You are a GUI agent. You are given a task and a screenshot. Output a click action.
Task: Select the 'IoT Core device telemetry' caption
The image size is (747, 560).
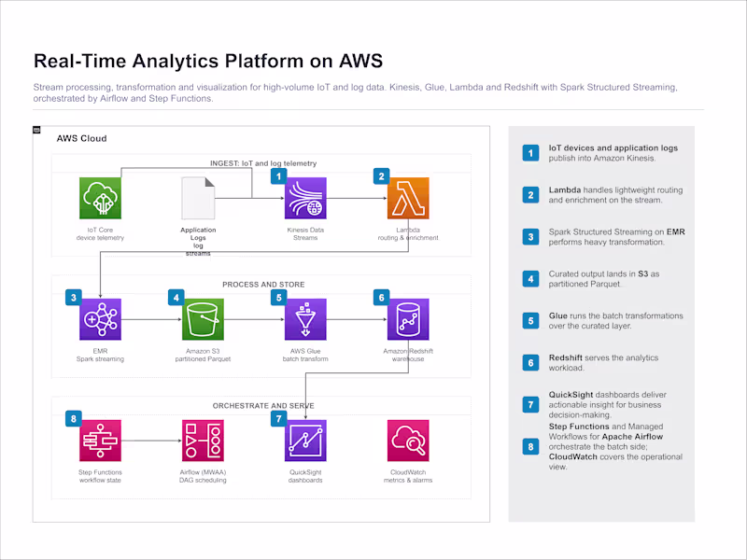(x=100, y=234)
